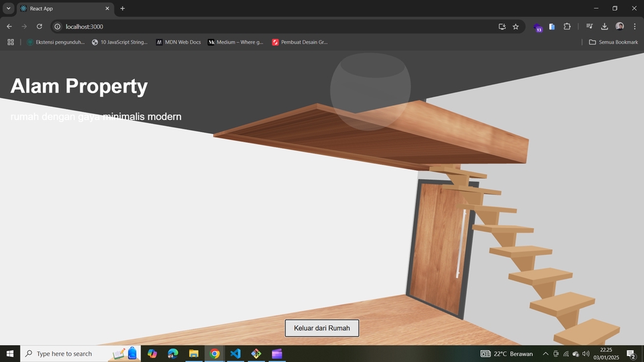The image size is (644, 362).
Task: Open Visual Studio Code from the taskbar
Action: point(235,354)
